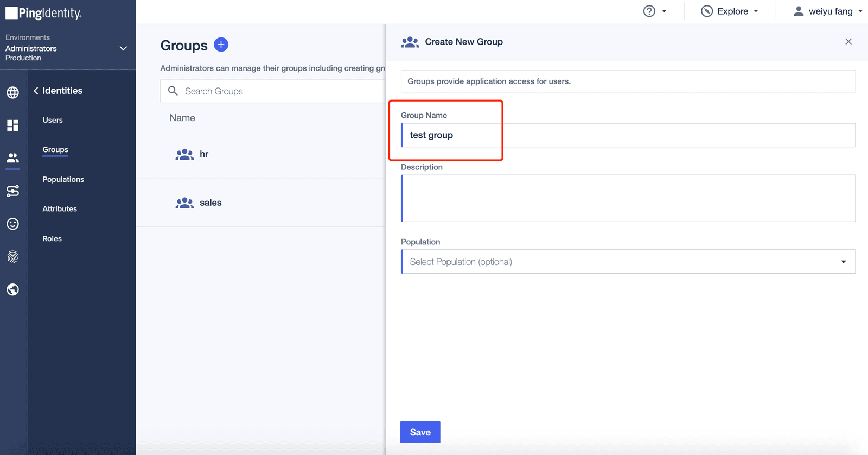Collapse Identities menu with back chevron
This screenshot has height=455, width=868.
(x=36, y=91)
